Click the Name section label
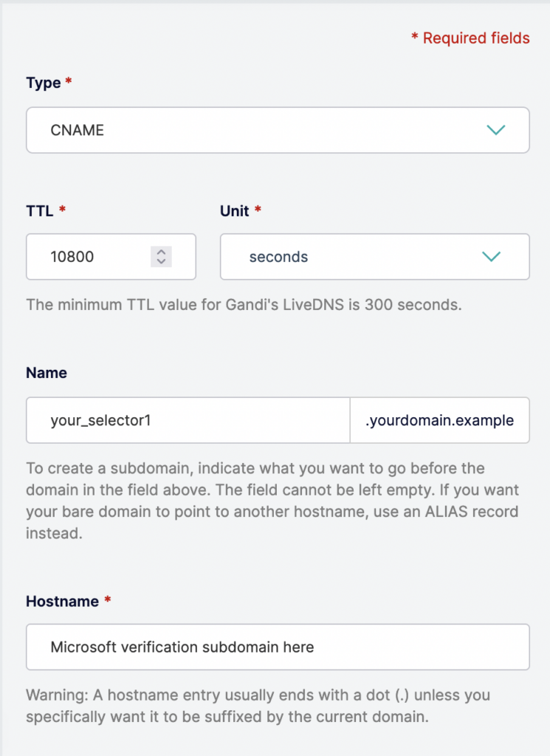The image size is (550, 756). [47, 373]
